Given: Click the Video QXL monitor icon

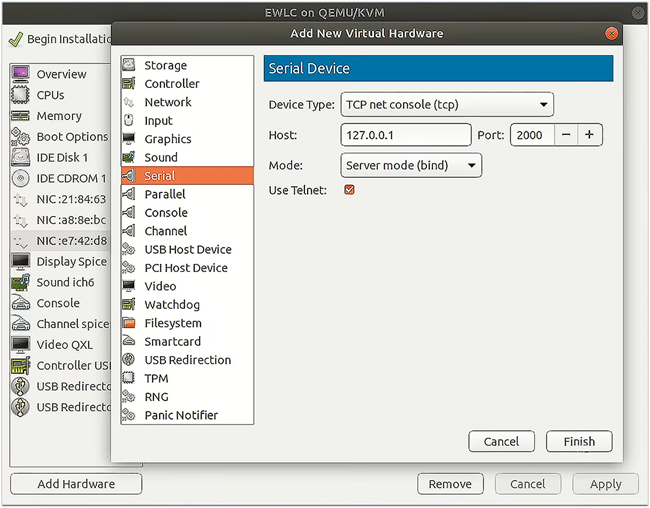Looking at the screenshot, I should pyautogui.click(x=21, y=345).
